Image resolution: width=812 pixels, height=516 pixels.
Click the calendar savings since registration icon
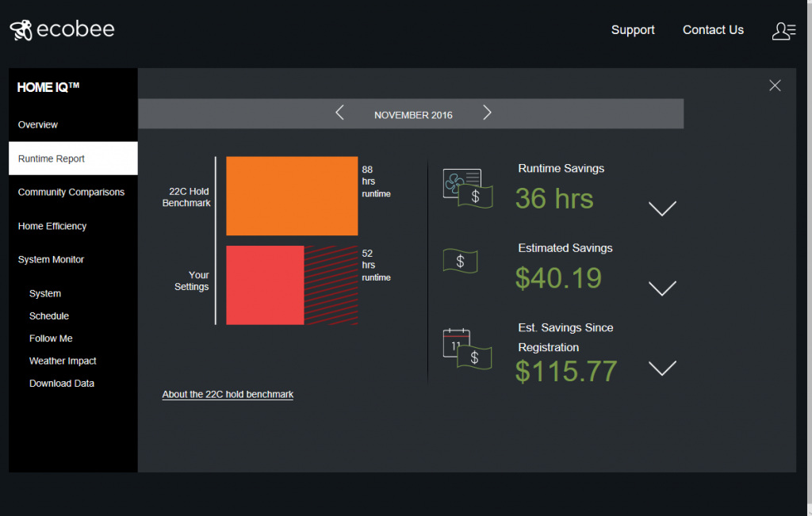tap(467, 350)
